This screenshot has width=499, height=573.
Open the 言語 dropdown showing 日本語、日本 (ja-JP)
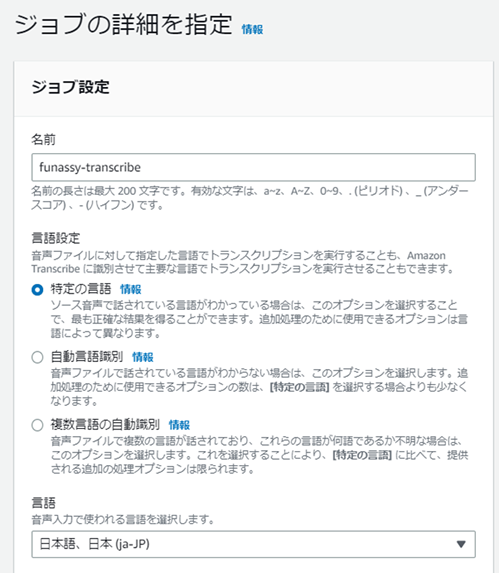(254, 544)
